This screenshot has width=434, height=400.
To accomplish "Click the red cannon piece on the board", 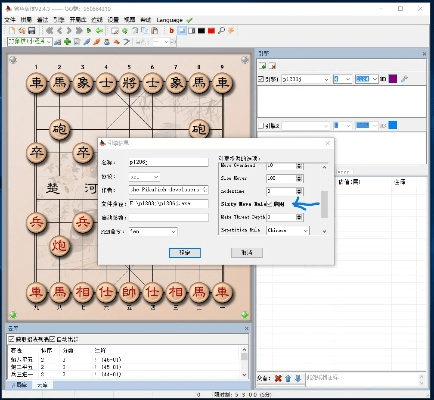I will point(59,246).
